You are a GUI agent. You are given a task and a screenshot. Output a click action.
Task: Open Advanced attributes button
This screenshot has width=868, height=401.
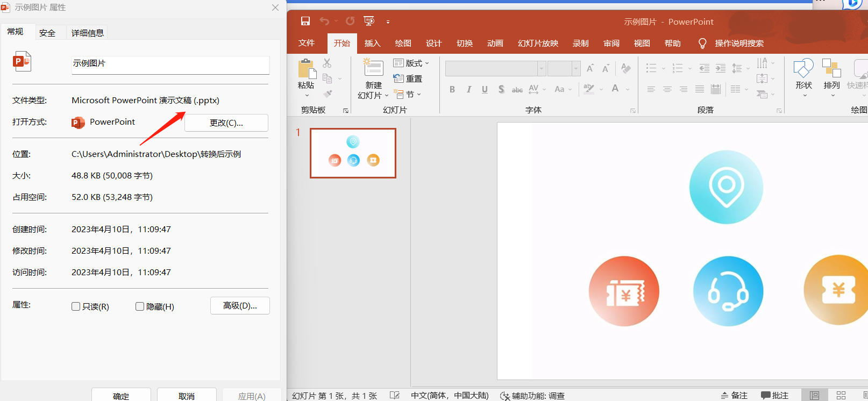click(240, 306)
